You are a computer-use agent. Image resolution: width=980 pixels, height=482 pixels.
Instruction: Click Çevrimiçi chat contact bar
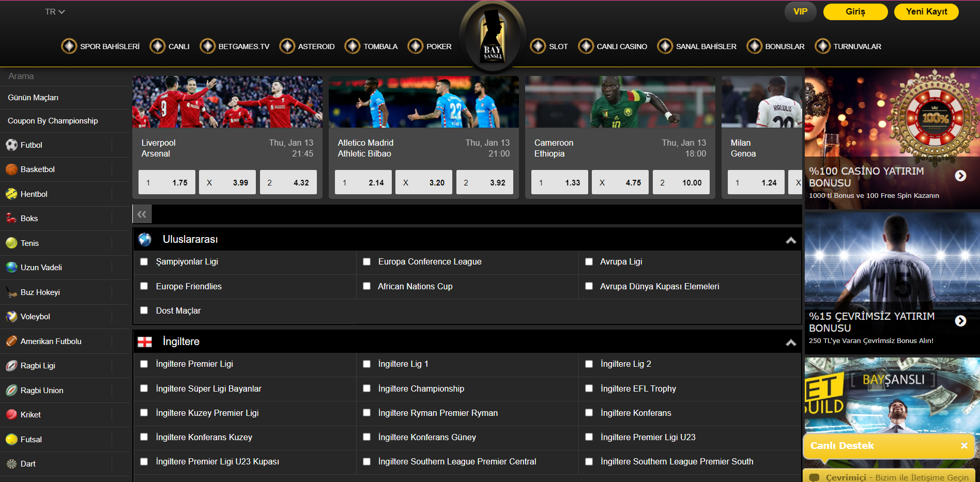pyautogui.click(x=889, y=476)
